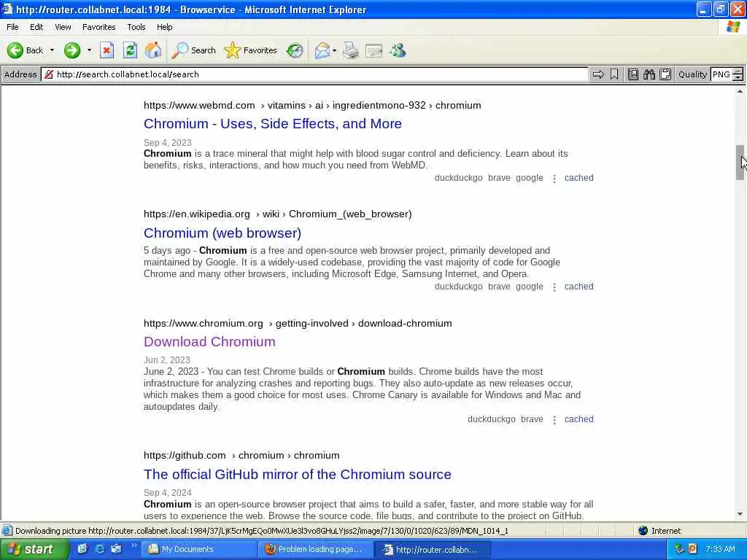
Task: Stop page loading with red X icon
Action: point(107,50)
